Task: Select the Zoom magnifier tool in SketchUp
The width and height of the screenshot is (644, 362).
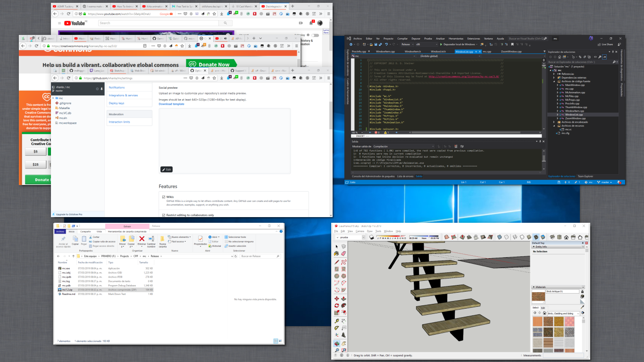Action: [x=336, y=351]
